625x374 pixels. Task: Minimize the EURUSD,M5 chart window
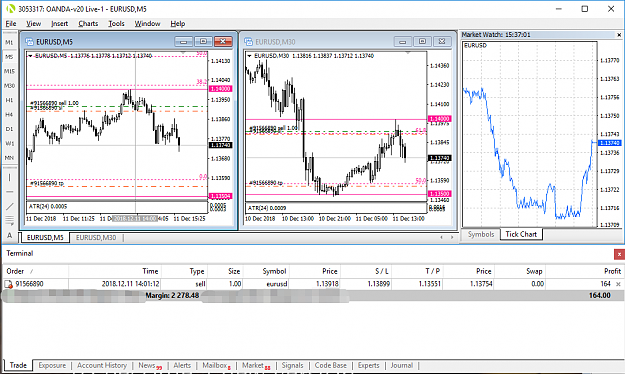tap(183, 41)
